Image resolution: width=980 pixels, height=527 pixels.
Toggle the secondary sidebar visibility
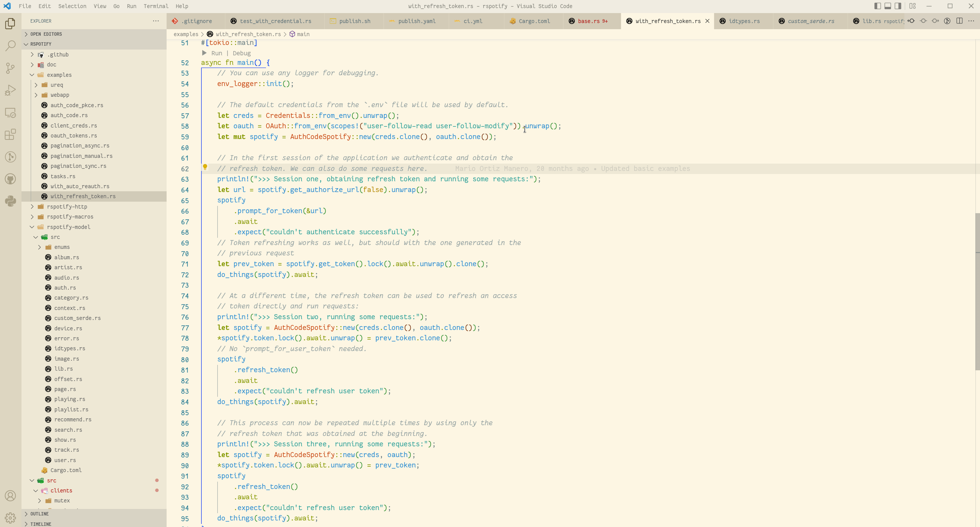(898, 6)
